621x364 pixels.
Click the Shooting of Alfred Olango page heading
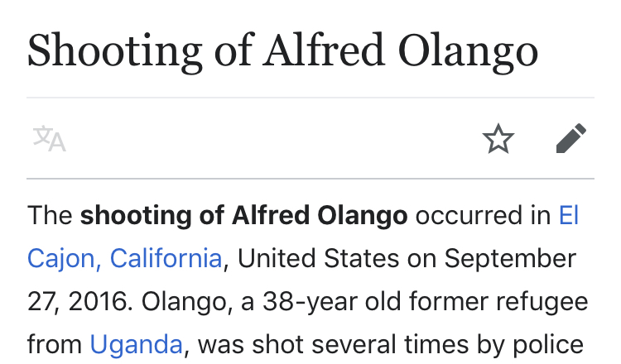point(282,52)
